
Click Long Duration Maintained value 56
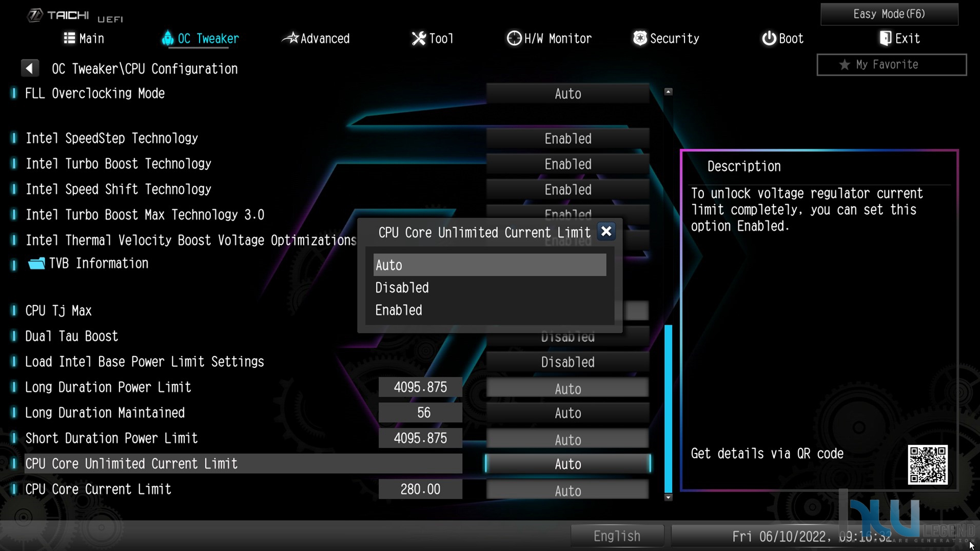coord(420,413)
